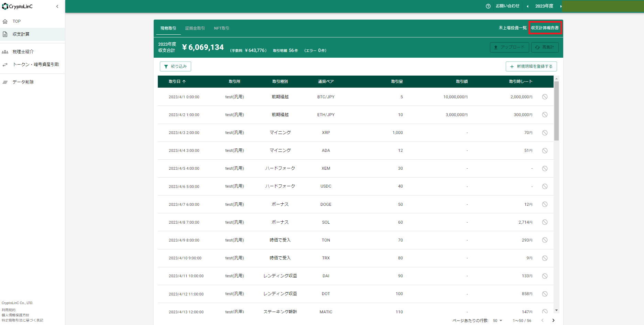Image resolution: width=644 pixels, height=325 pixels.
Task: Open 特定商取引法に基づく表記 footer link
Action: tap(22, 320)
